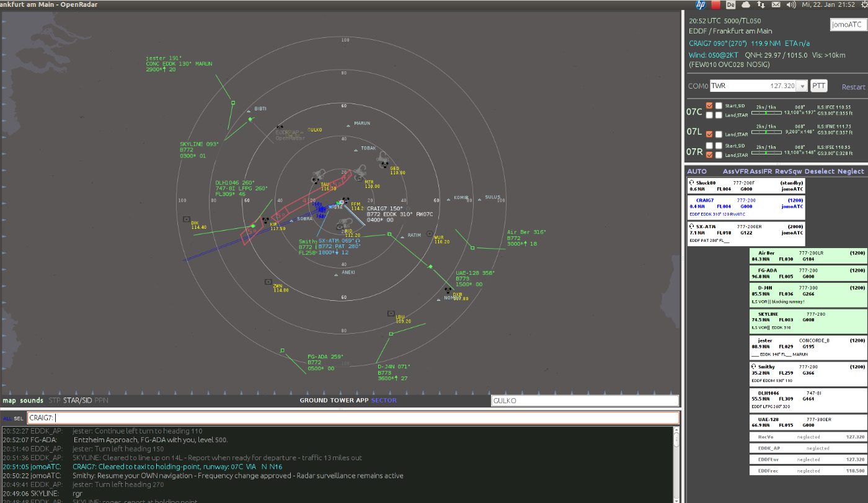Open the sound volume indicator

(x=791, y=4)
